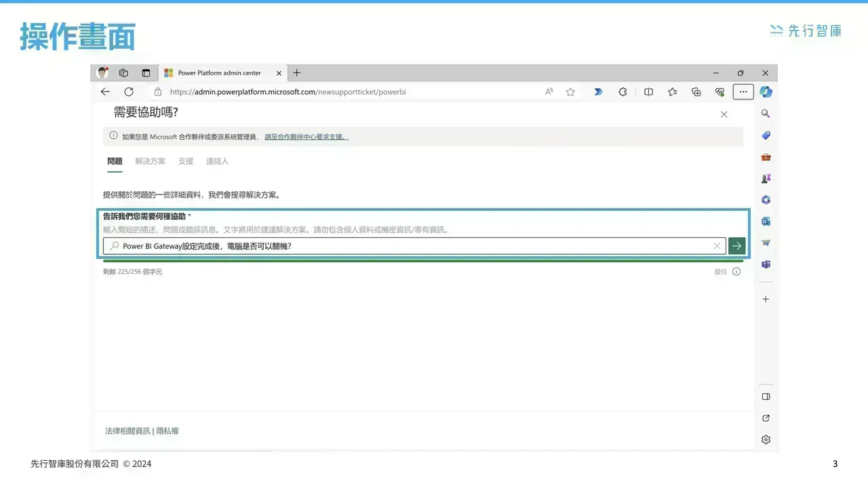
Task: Click the blue arrow extension icon
Action: tap(598, 92)
